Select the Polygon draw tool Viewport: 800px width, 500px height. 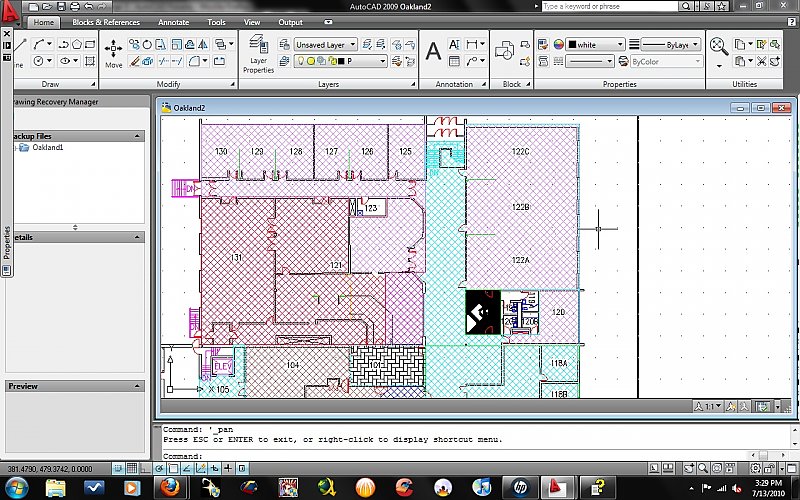tap(77, 44)
